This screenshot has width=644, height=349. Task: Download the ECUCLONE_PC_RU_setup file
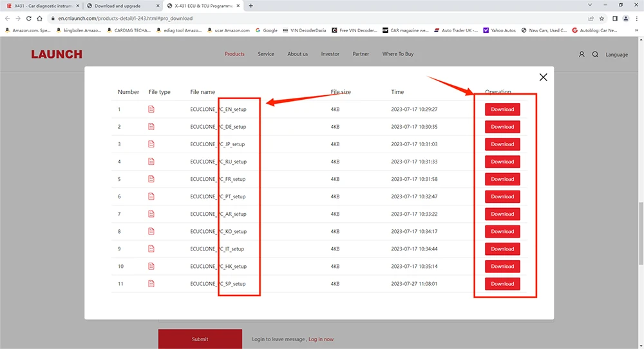tap(502, 162)
